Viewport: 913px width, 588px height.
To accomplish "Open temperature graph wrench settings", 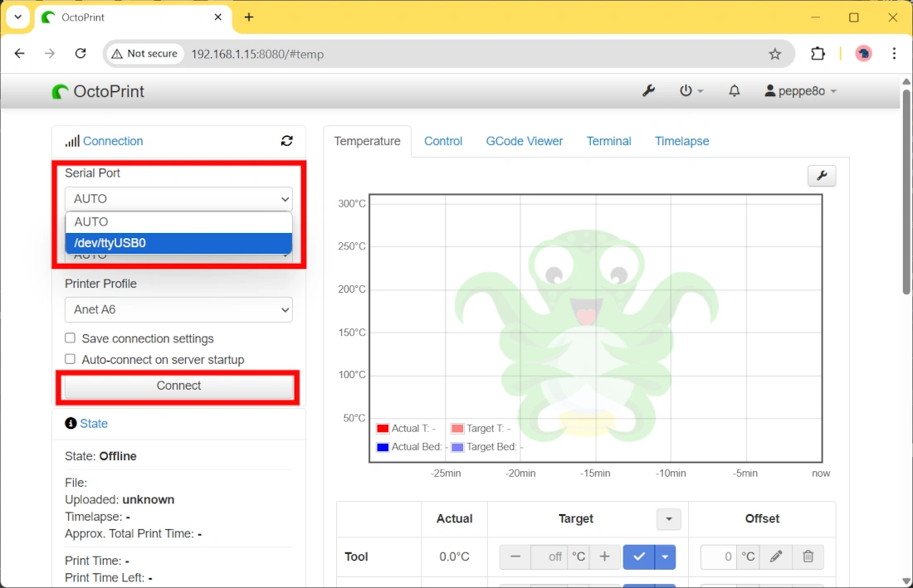I will [822, 176].
